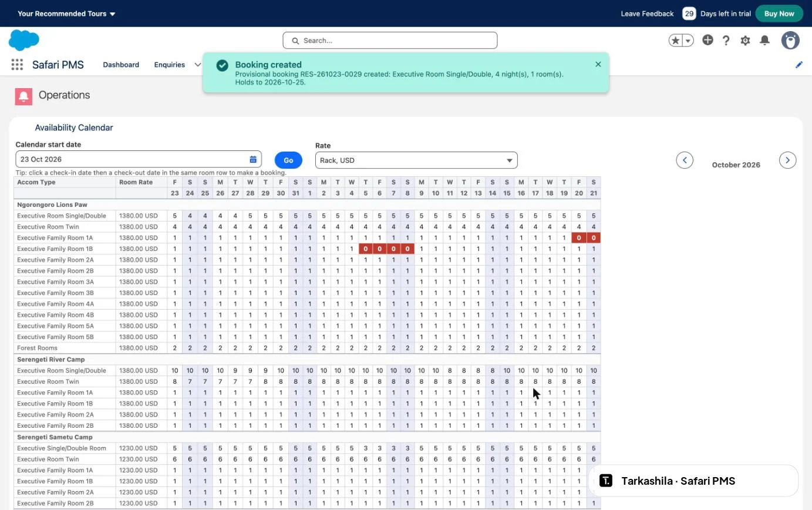
Task: View notifications bell icon
Action: point(764,40)
